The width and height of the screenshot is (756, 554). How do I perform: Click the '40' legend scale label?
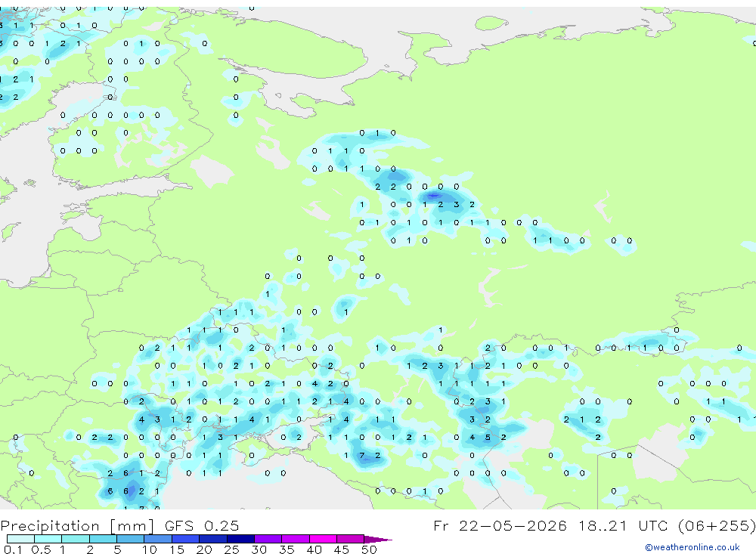(x=314, y=549)
